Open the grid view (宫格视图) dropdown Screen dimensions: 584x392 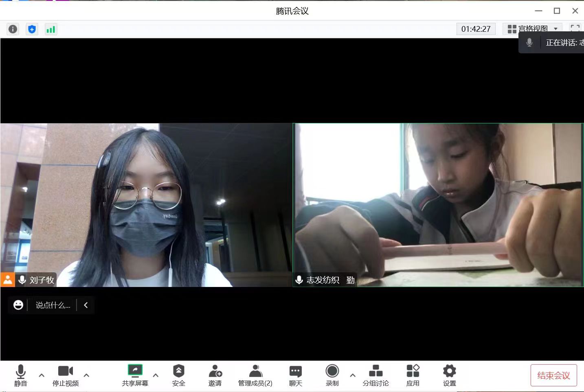click(x=532, y=29)
